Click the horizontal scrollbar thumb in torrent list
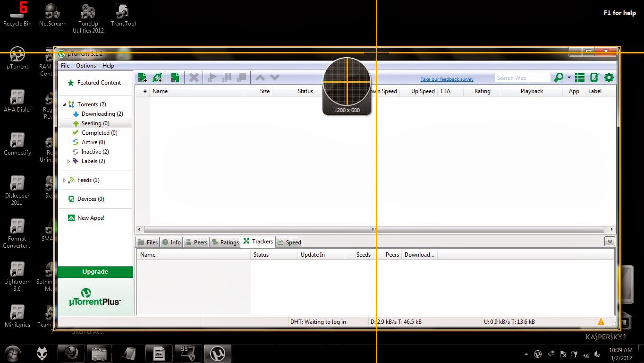This screenshot has width=644, height=363. click(x=374, y=230)
